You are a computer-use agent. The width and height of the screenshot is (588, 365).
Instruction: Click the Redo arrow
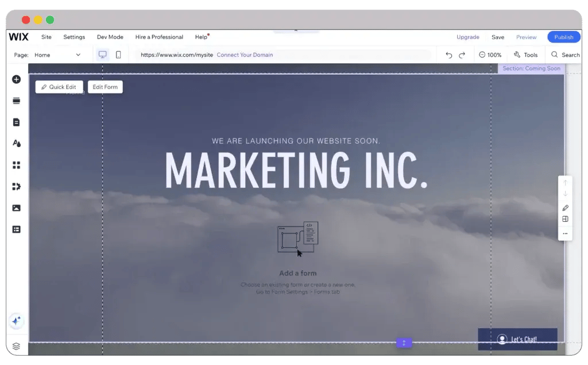coord(462,55)
